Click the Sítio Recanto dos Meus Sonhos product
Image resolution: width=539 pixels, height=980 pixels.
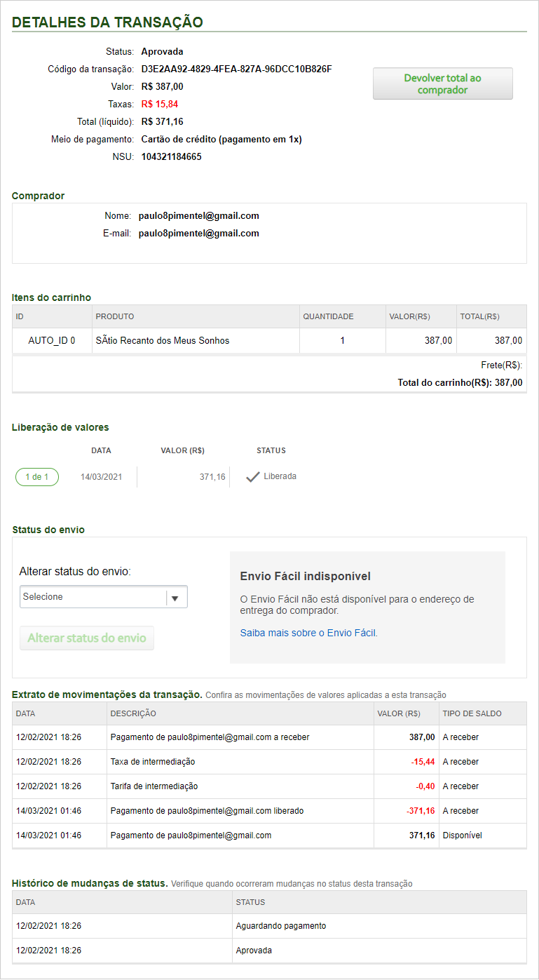pos(163,341)
